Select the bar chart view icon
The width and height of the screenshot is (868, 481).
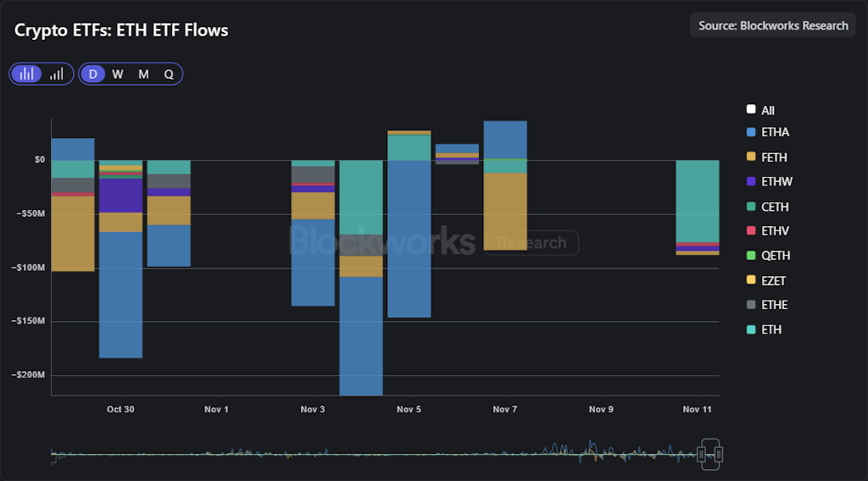click(26, 74)
